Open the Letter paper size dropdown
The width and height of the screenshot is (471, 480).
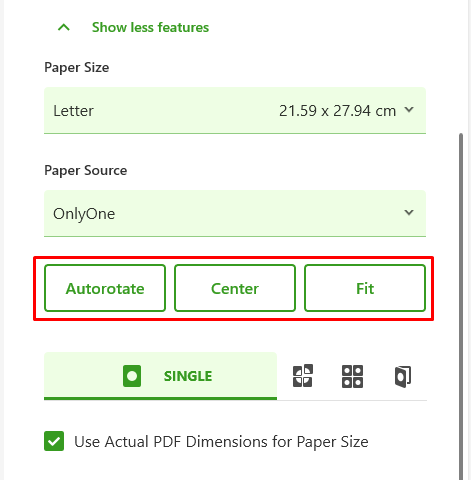(x=235, y=111)
